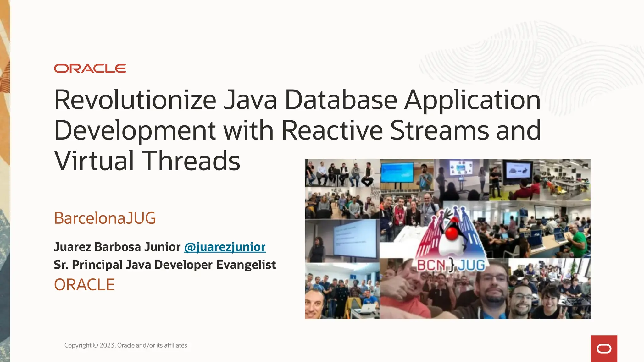This screenshot has width=644, height=362.
Task: Click the Juarez Barbosa Junior name text
Action: tap(117, 247)
